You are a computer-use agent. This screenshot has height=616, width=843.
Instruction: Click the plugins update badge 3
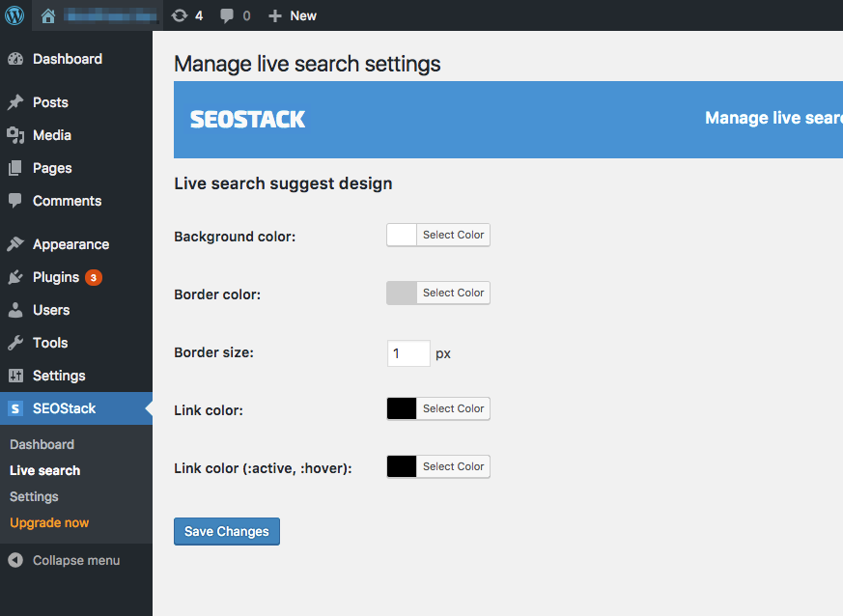[94, 277]
